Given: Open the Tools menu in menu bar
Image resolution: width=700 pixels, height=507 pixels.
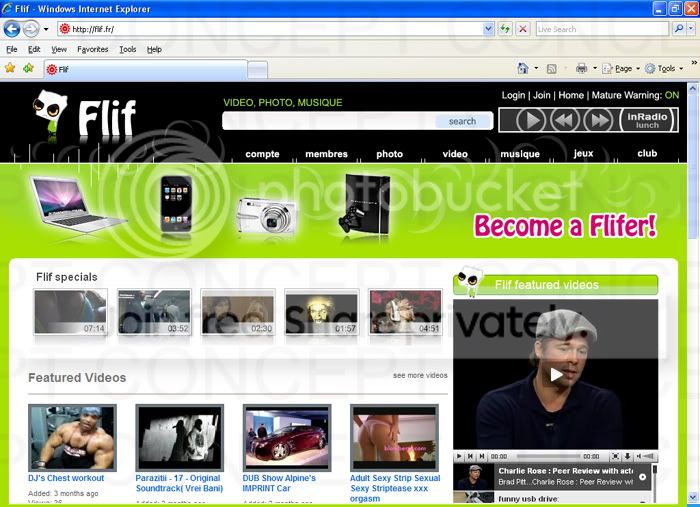Looking at the screenshot, I should pos(128,50).
